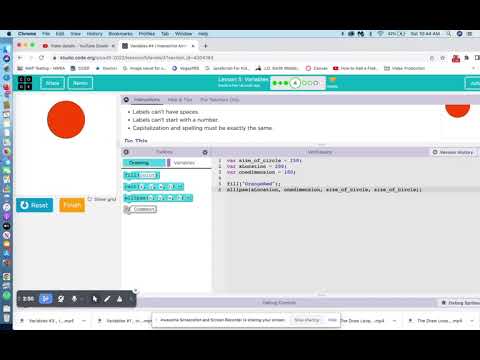Open the Edit menu
The height and width of the screenshot is (360, 480).
coord(60,34)
